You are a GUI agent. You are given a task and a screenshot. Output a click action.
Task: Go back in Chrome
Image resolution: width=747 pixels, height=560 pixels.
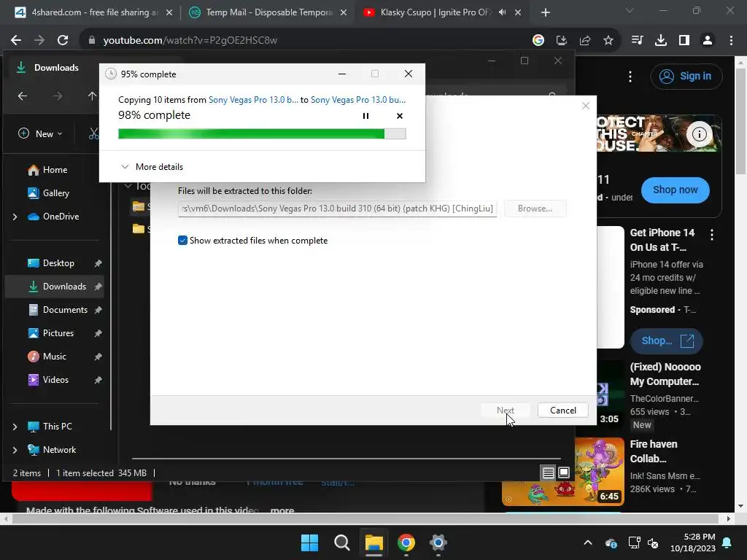click(x=16, y=41)
